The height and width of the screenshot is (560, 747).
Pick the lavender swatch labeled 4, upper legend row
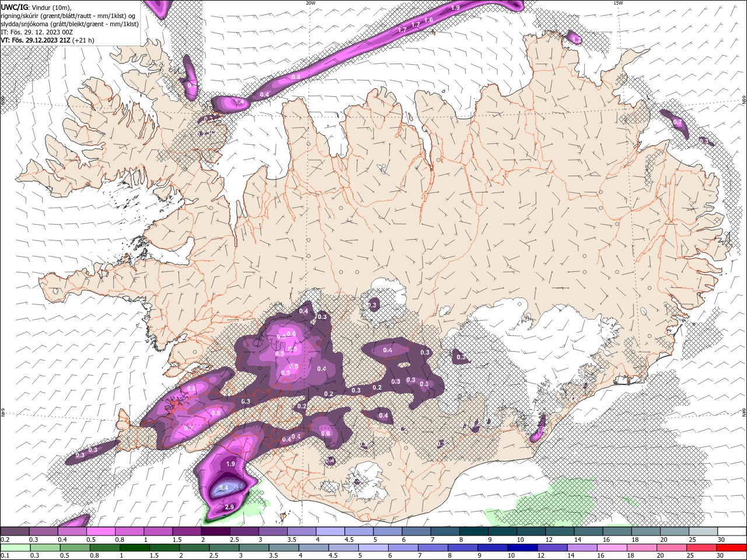(x=330, y=531)
